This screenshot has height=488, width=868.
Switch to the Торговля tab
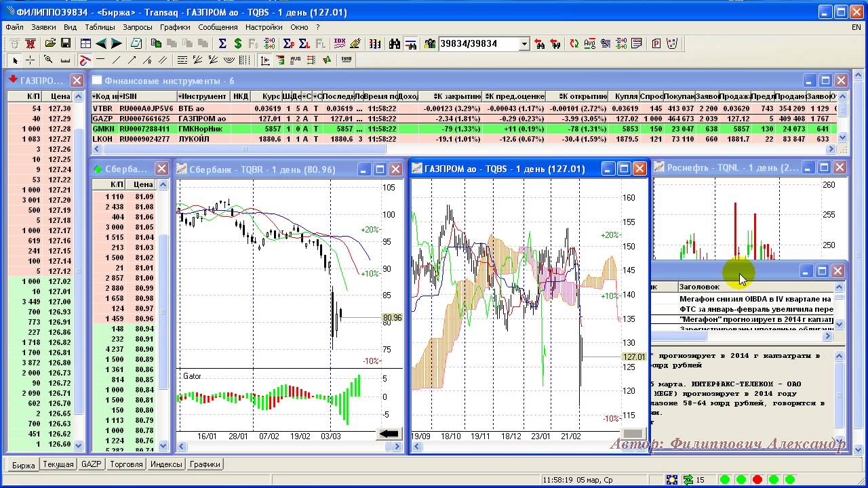pos(126,464)
